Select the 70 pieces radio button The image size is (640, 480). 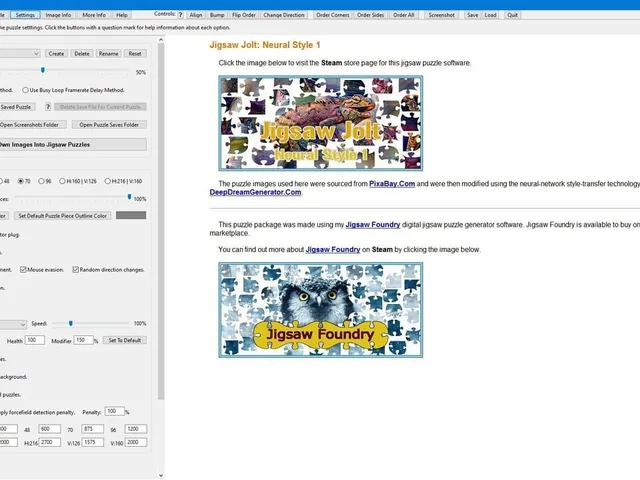point(20,181)
